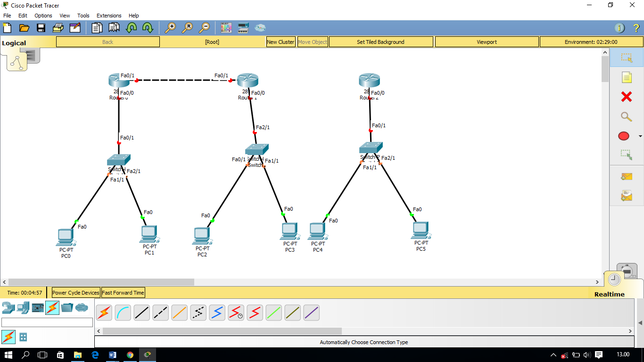
Task: Open the shape drawing dropdown arrow
Action: pos(641,136)
